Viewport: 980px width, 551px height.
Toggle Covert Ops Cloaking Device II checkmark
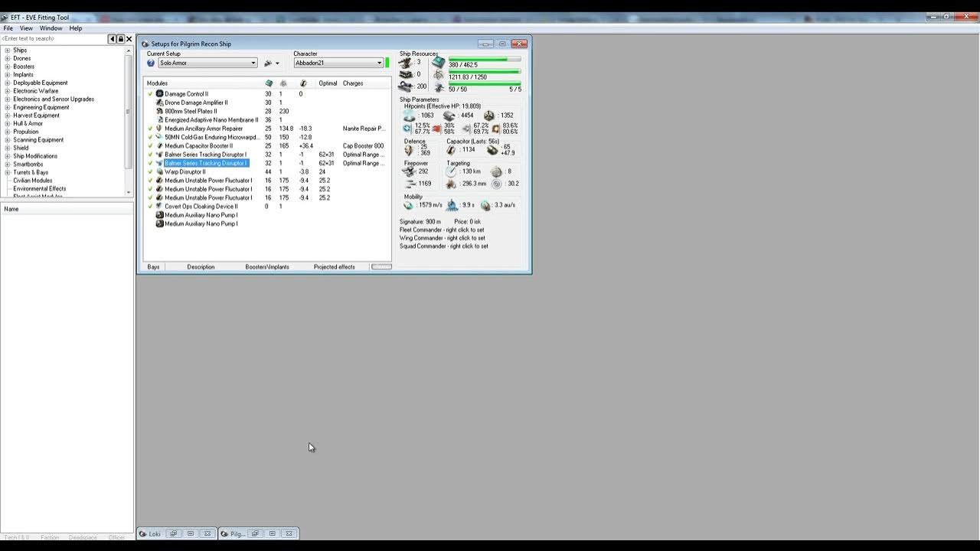tap(151, 206)
